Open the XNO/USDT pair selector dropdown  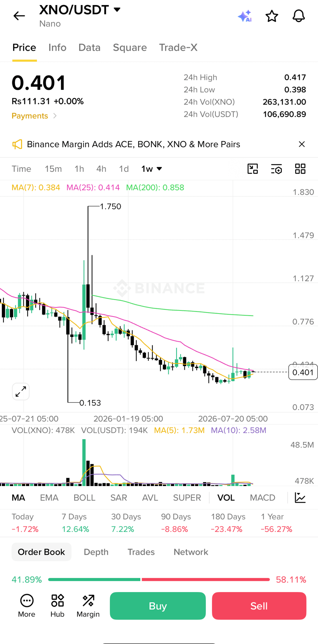coord(80,10)
